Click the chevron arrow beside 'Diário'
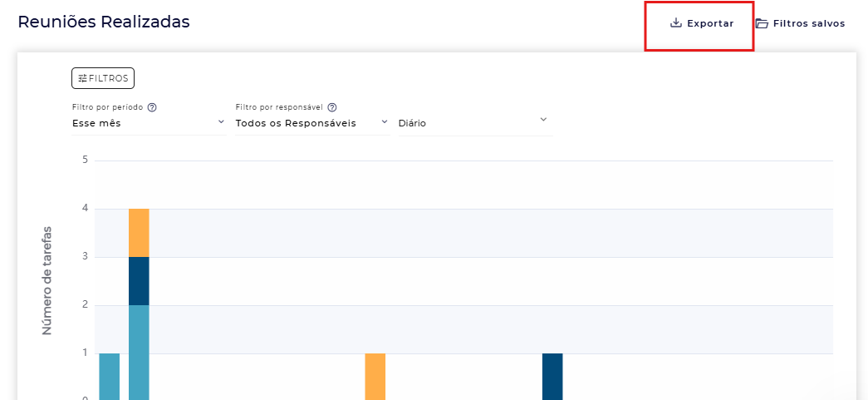The height and width of the screenshot is (400, 868). 543,120
